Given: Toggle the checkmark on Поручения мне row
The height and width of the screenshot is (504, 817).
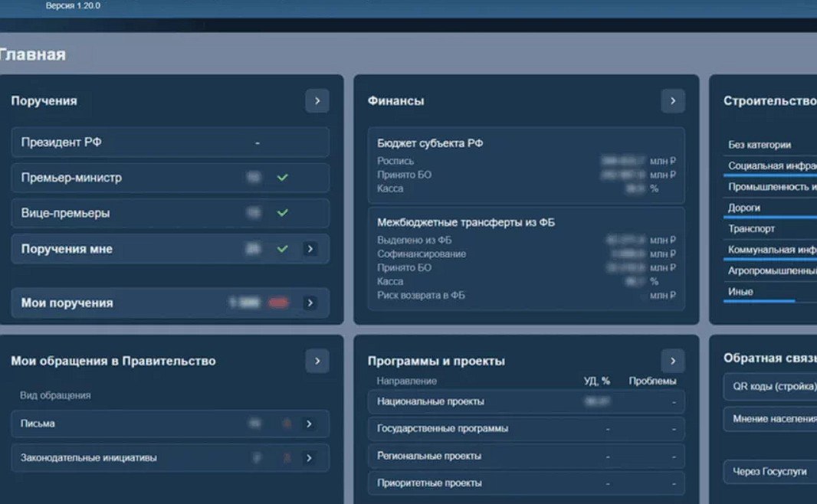Looking at the screenshot, I should pyautogui.click(x=282, y=248).
